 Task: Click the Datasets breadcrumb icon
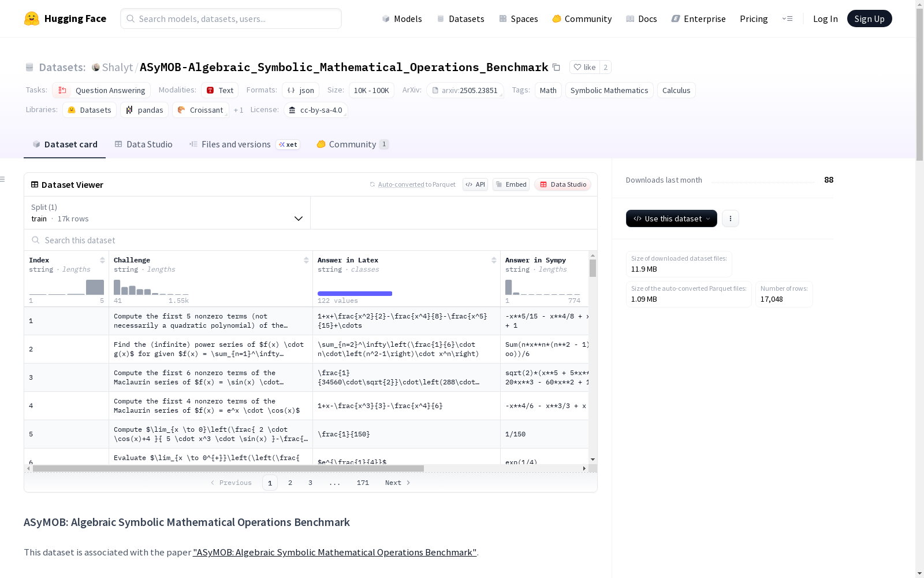tap(29, 67)
